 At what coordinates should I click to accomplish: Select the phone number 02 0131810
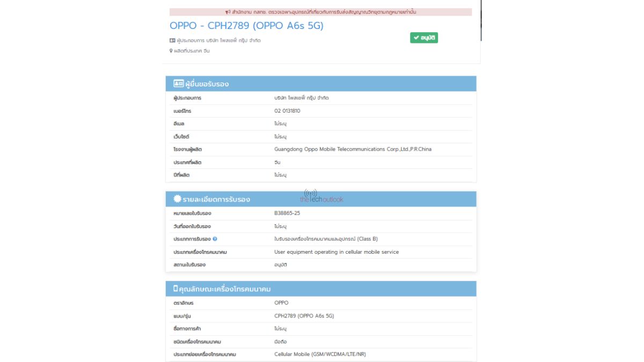(x=287, y=111)
